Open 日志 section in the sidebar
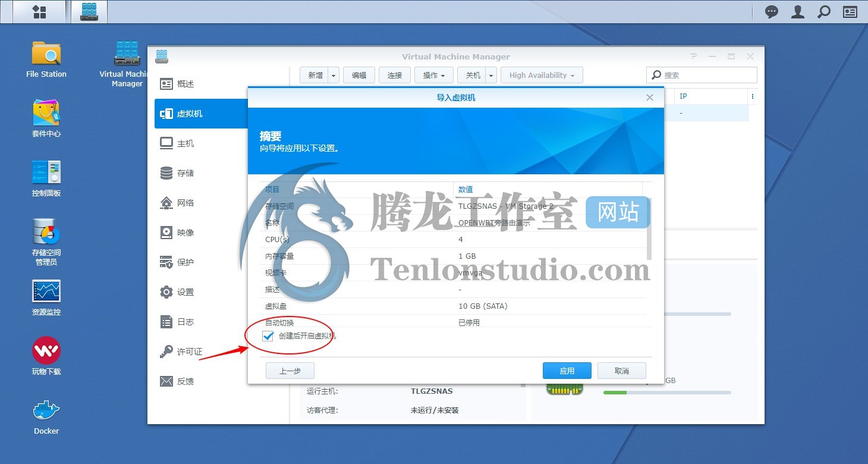The width and height of the screenshot is (868, 464). 201,322
